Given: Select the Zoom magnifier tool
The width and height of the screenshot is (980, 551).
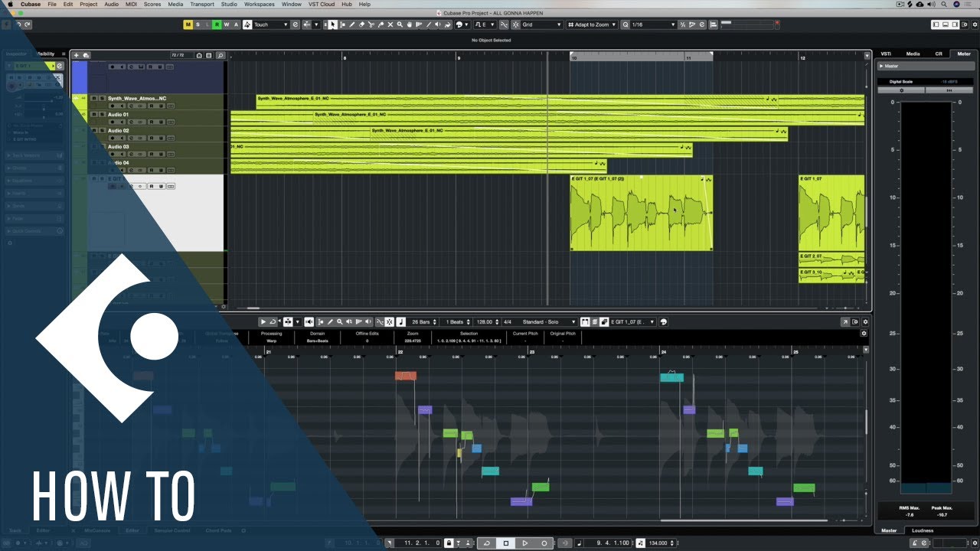Looking at the screenshot, I should pyautogui.click(x=400, y=24).
